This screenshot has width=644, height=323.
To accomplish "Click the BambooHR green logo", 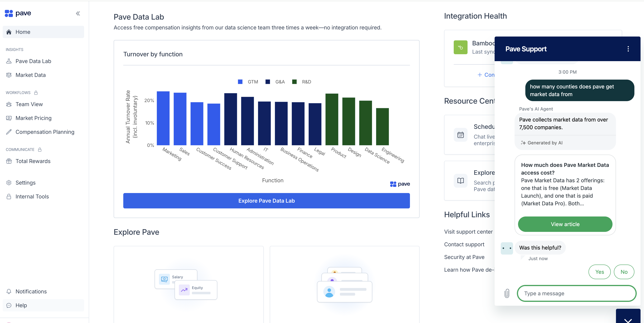I will [x=460, y=47].
